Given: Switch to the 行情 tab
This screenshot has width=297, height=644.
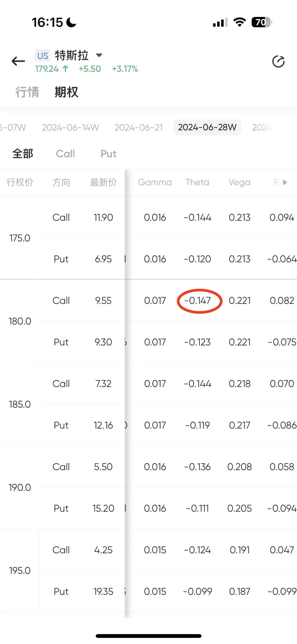Looking at the screenshot, I should pyautogui.click(x=27, y=92).
